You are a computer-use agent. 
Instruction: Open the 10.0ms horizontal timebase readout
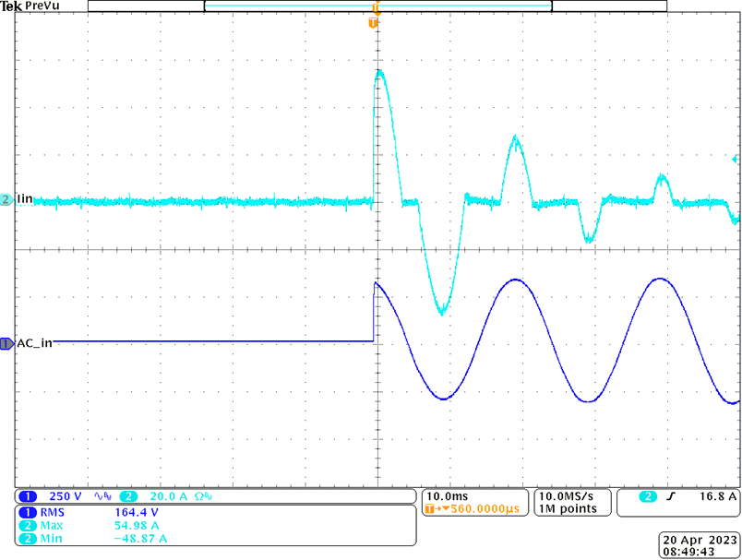(x=446, y=496)
